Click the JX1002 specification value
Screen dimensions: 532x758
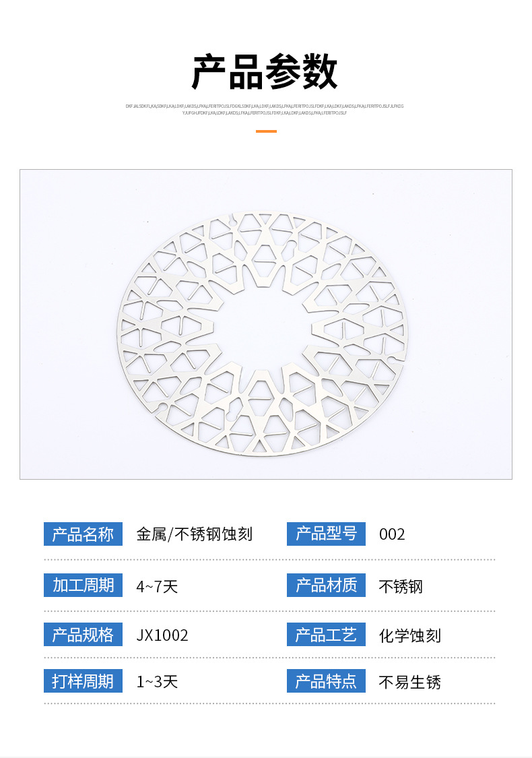click(162, 635)
